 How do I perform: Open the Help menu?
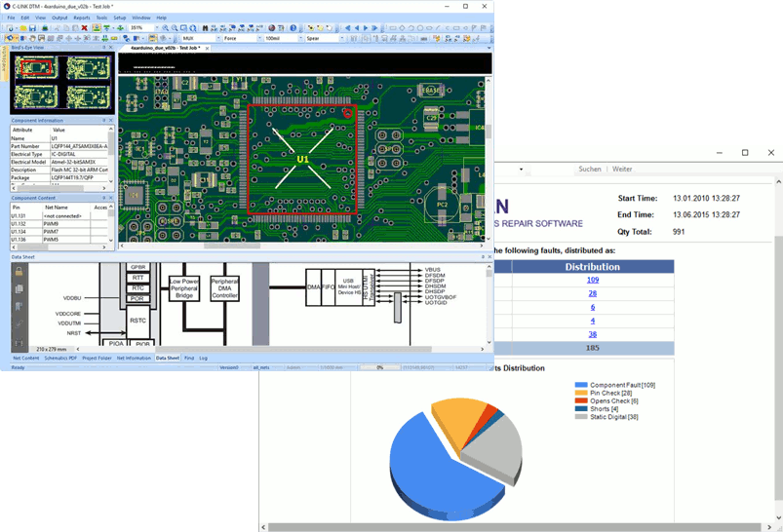point(161,18)
